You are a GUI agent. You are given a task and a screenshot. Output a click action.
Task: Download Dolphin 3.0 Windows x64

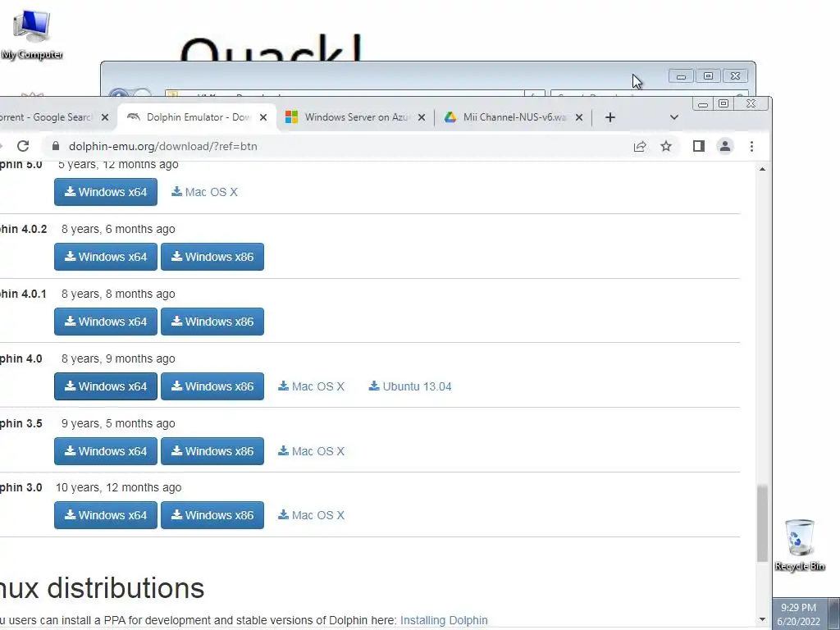[106, 515]
